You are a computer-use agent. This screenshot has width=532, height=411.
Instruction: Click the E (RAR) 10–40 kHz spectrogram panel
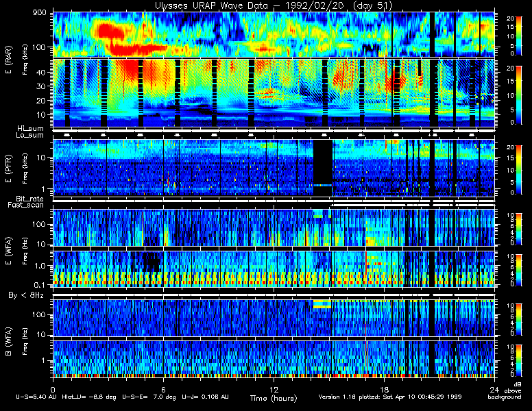pos(274,93)
